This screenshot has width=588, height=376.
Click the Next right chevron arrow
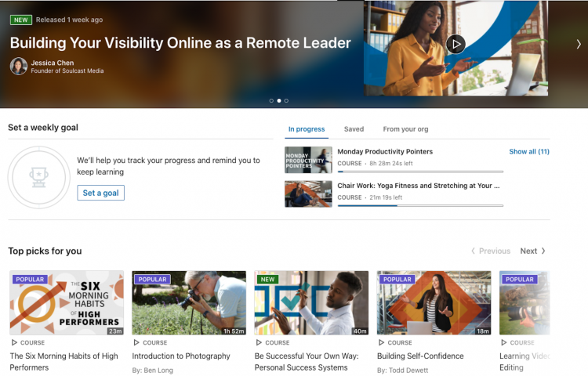coord(543,251)
